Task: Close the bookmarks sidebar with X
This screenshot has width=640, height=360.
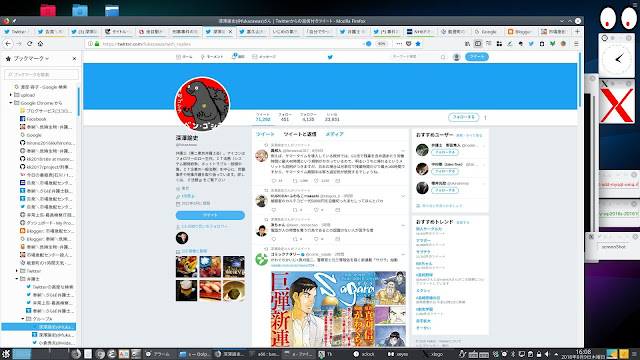Action: click(x=74, y=58)
